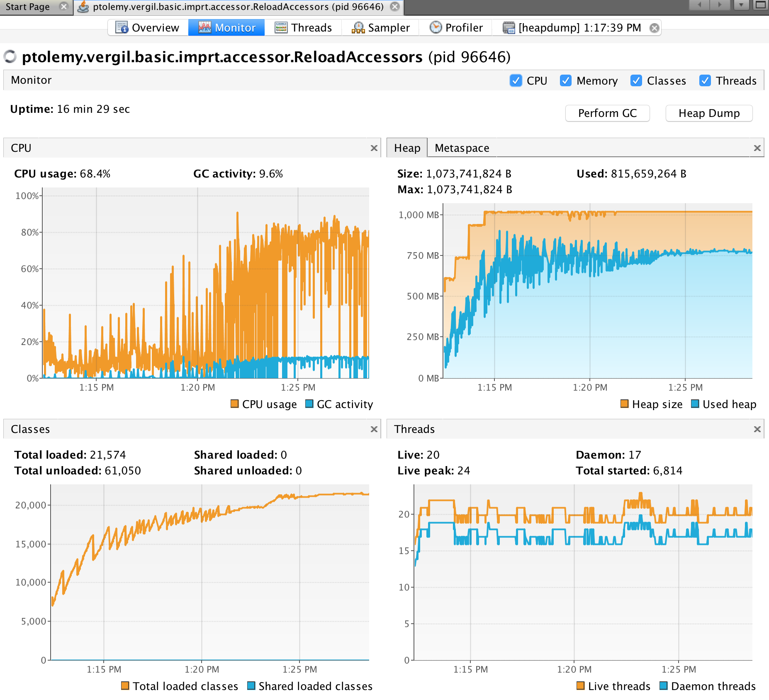Click the Sampler tab icon

pos(358,27)
